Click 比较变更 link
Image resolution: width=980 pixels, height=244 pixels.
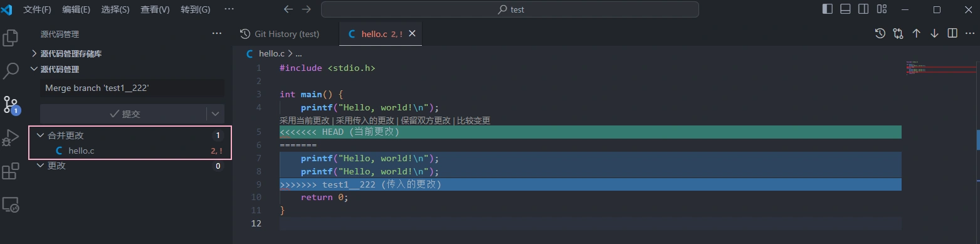pyautogui.click(x=473, y=120)
